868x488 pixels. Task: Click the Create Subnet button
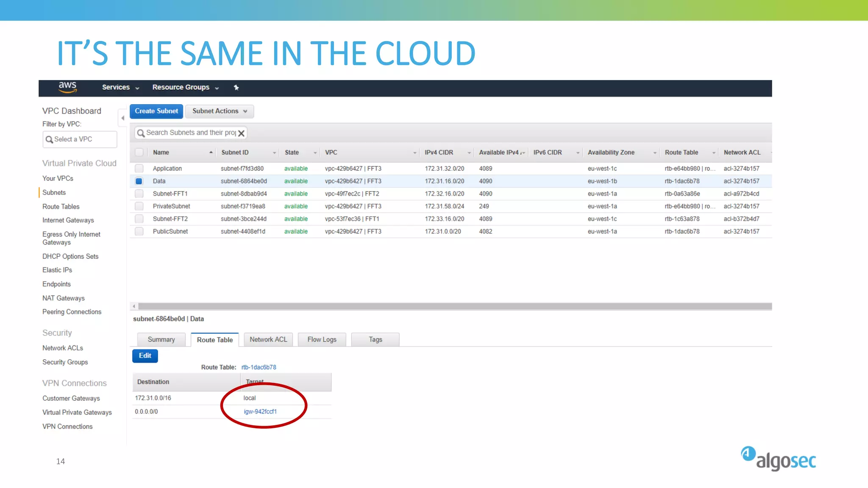[156, 111]
